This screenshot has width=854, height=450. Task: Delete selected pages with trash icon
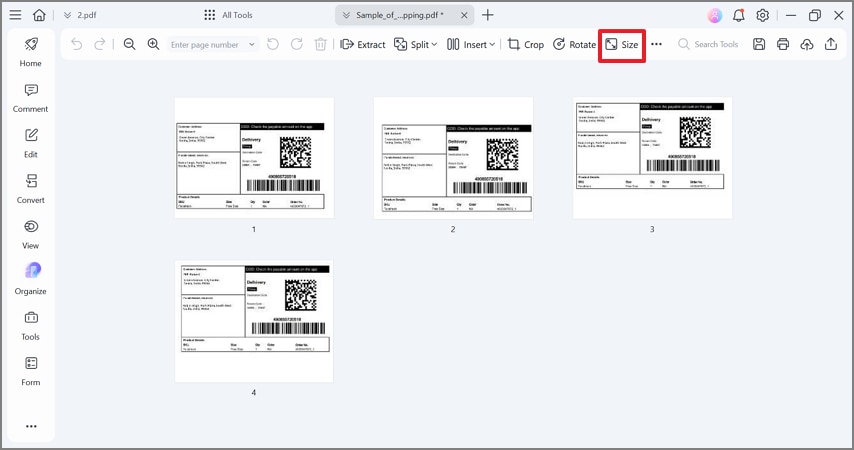[x=321, y=44]
